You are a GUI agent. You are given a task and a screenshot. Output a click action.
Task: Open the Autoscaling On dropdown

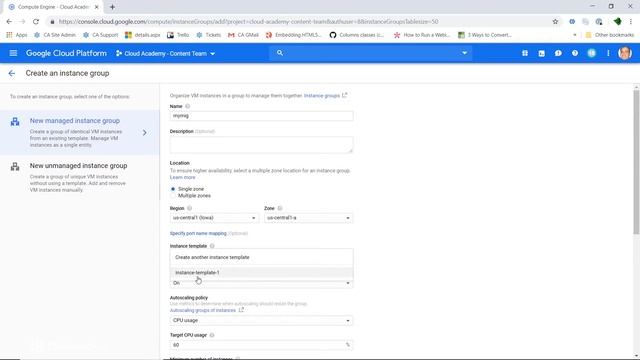[x=261, y=283]
